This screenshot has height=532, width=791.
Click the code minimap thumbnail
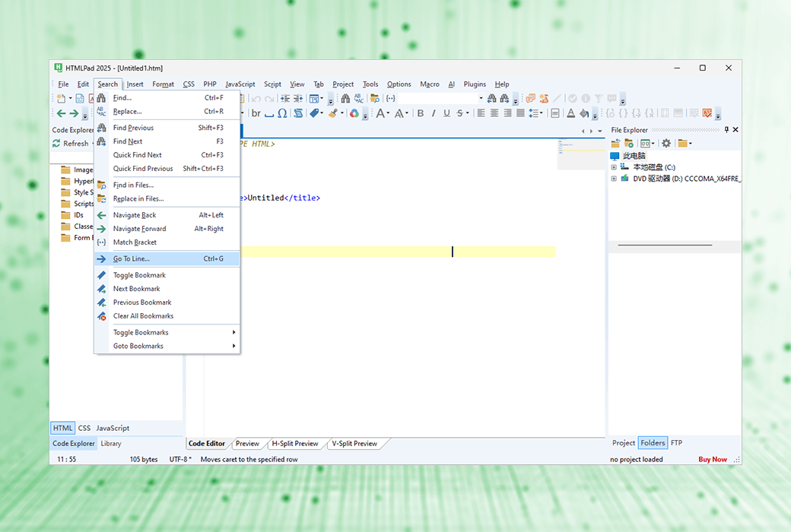click(x=581, y=154)
